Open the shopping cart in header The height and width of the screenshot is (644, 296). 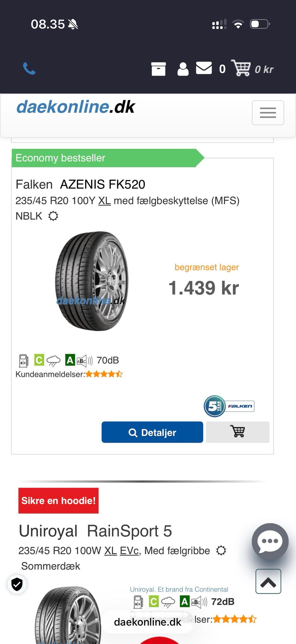pyautogui.click(x=241, y=68)
